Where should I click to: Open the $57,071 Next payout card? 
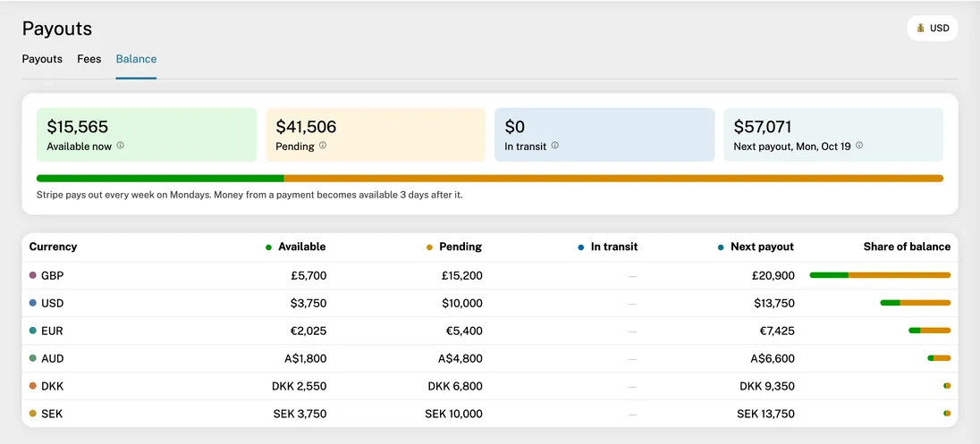(833, 135)
